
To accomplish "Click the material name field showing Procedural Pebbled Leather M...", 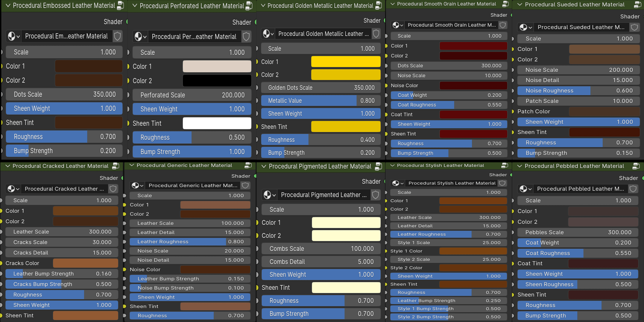I will 581,189.
